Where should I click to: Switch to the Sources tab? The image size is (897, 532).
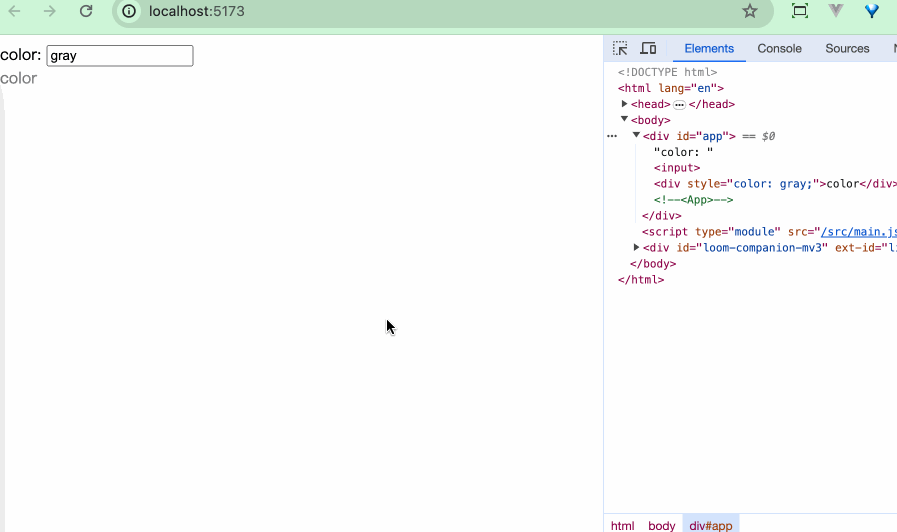847,48
